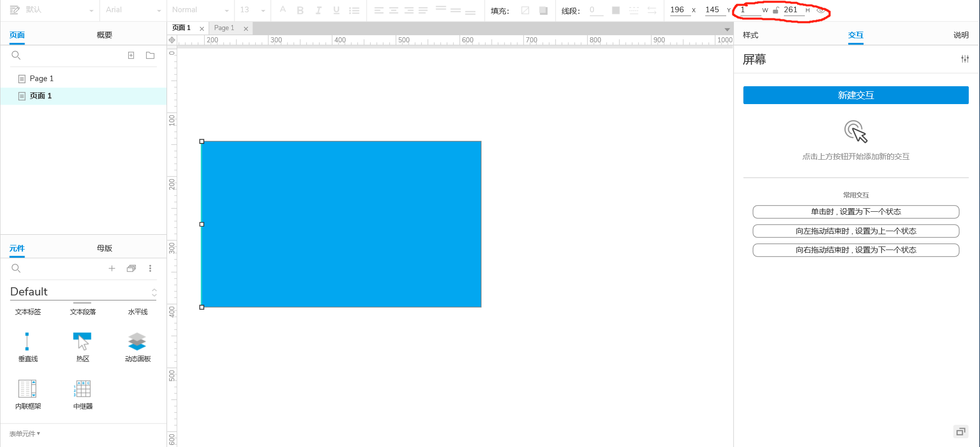Screen dimensions: 980x447
Task: Select the 中继器 repeater widget
Action: click(83, 394)
